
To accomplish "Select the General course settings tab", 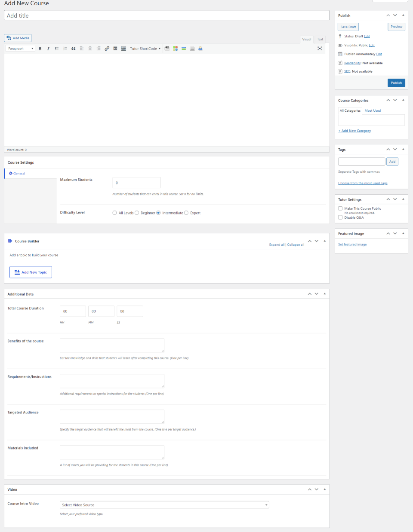I will pos(31,174).
